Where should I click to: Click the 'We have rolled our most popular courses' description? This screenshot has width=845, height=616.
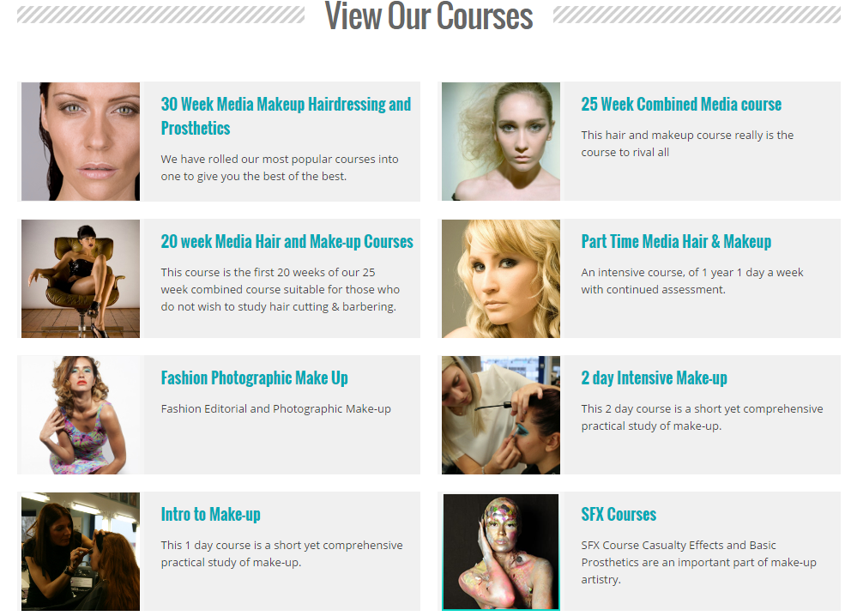tap(280, 167)
